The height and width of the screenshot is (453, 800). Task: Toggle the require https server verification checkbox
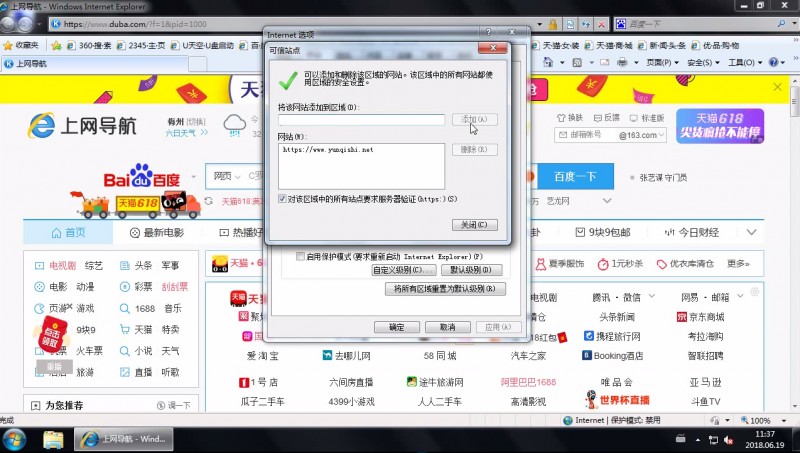coord(282,198)
